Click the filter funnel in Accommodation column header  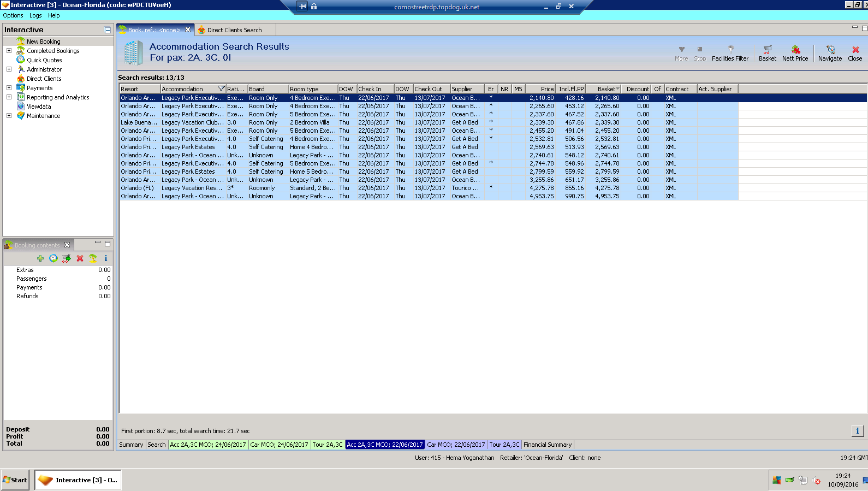[x=221, y=89]
